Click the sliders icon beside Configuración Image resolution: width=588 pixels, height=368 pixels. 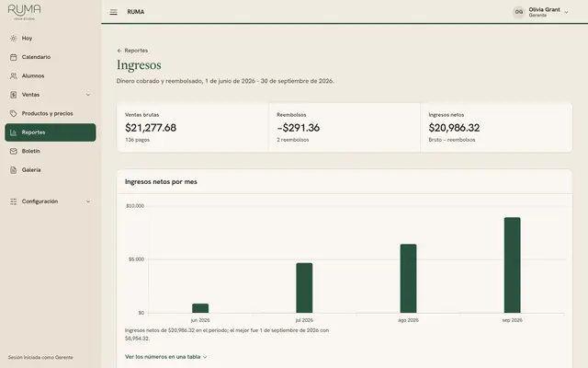14,201
